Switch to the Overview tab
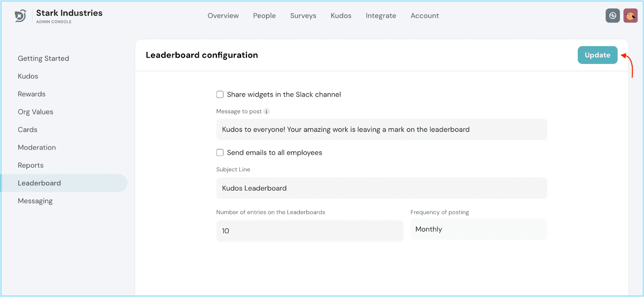This screenshot has width=644, height=297. 223,16
